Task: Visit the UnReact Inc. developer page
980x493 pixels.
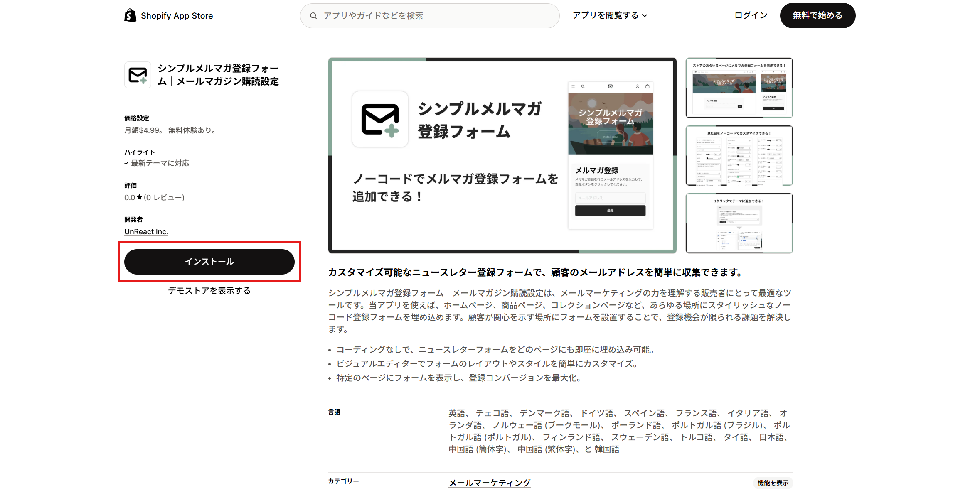Action: (x=146, y=231)
